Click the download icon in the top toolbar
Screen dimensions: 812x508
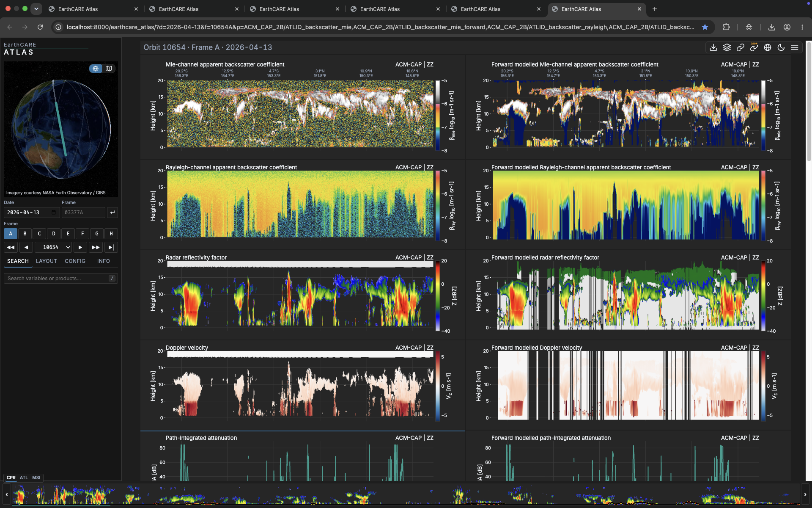[713, 47]
